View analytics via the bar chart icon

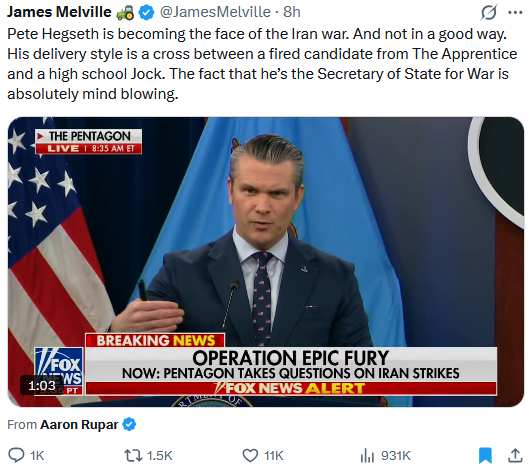[367, 455]
